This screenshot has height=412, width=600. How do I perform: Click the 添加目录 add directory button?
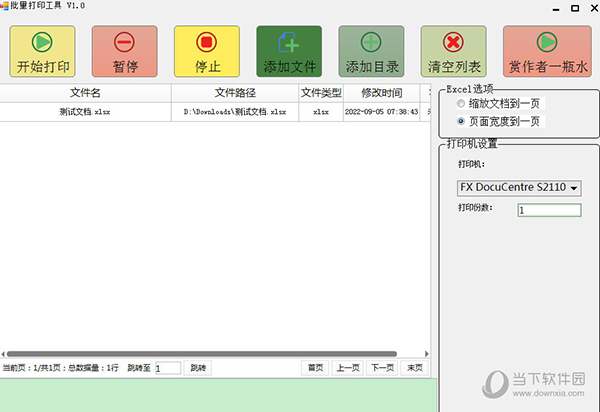point(372,52)
